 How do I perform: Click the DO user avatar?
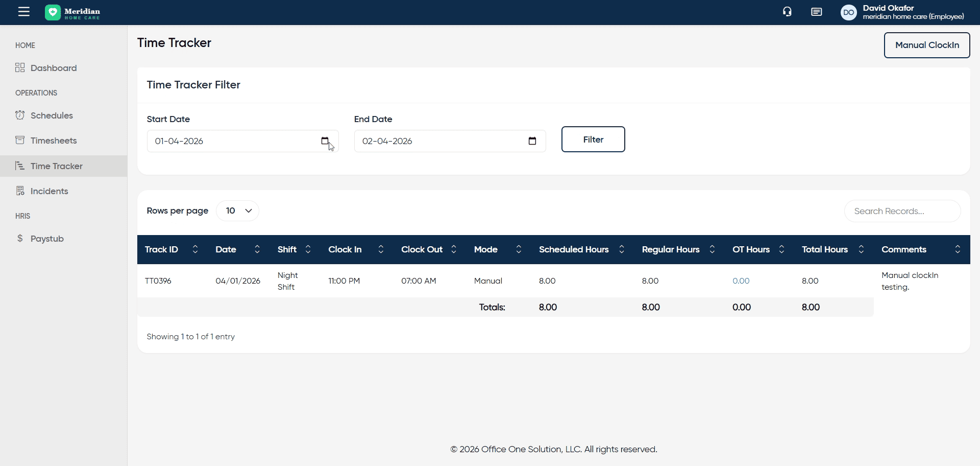click(848, 12)
